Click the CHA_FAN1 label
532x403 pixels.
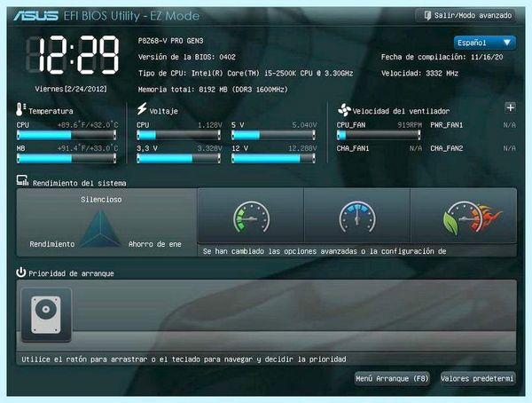click(x=353, y=148)
